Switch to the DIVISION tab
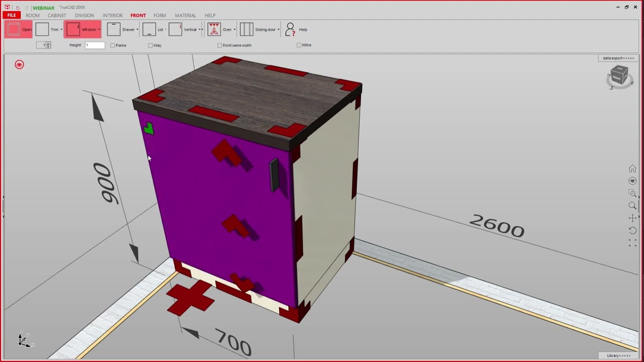 click(85, 16)
